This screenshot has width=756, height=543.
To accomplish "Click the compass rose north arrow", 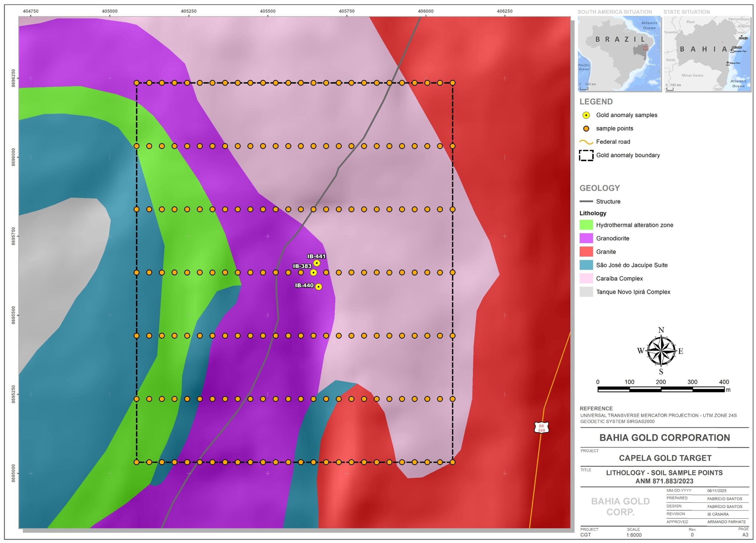I will pyautogui.click(x=661, y=351).
